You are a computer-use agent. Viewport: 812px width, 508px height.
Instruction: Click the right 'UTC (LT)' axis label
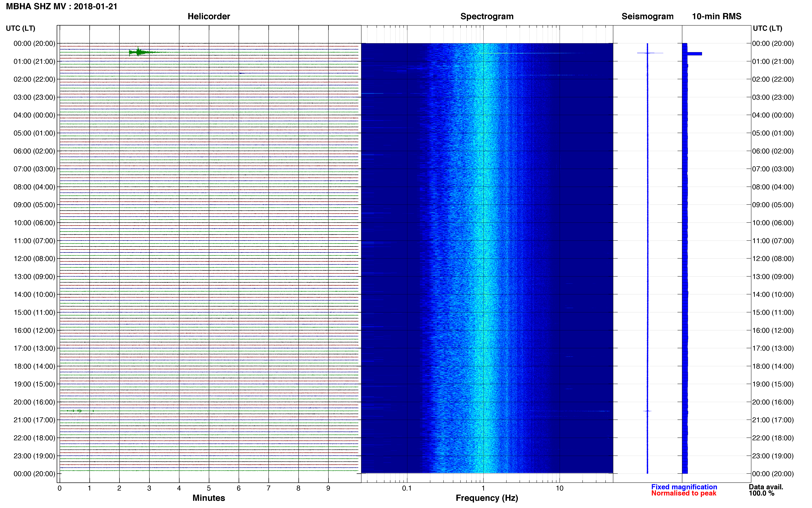click(x=767, y=28)
